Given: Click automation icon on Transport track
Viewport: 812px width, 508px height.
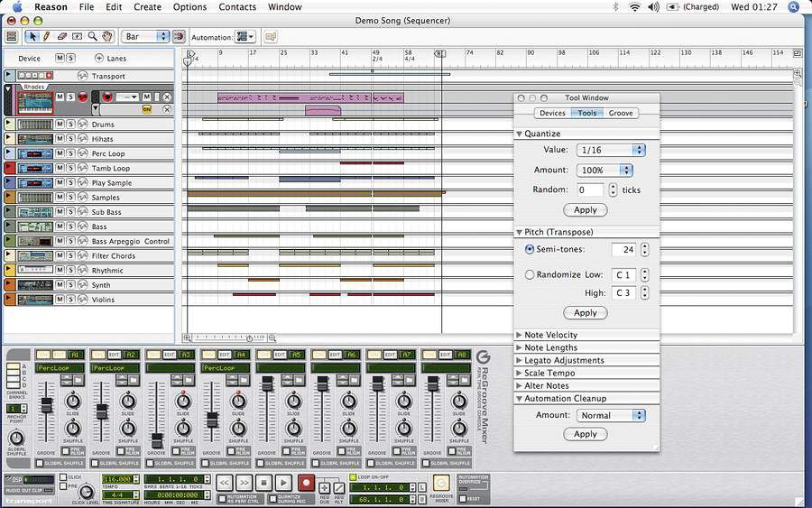Looking at the screenshot, I should 82,76.
